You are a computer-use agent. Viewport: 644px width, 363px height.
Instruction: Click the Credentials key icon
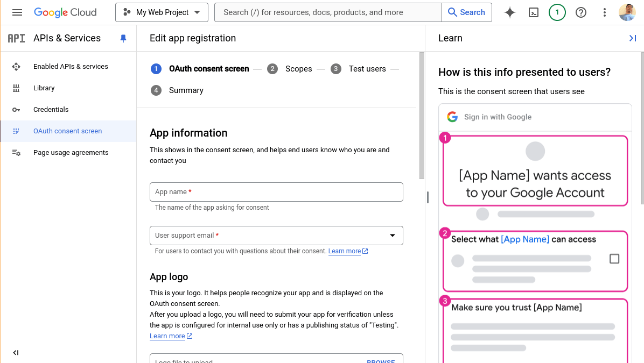[x=16, y=110]
